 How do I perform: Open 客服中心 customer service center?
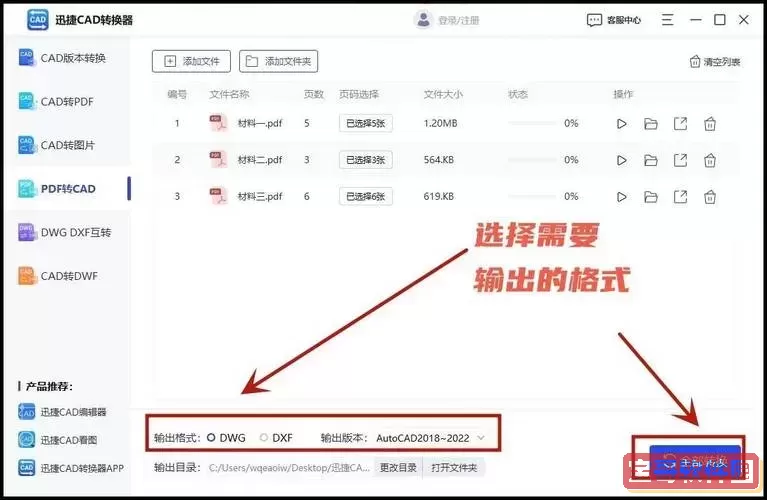614,20
